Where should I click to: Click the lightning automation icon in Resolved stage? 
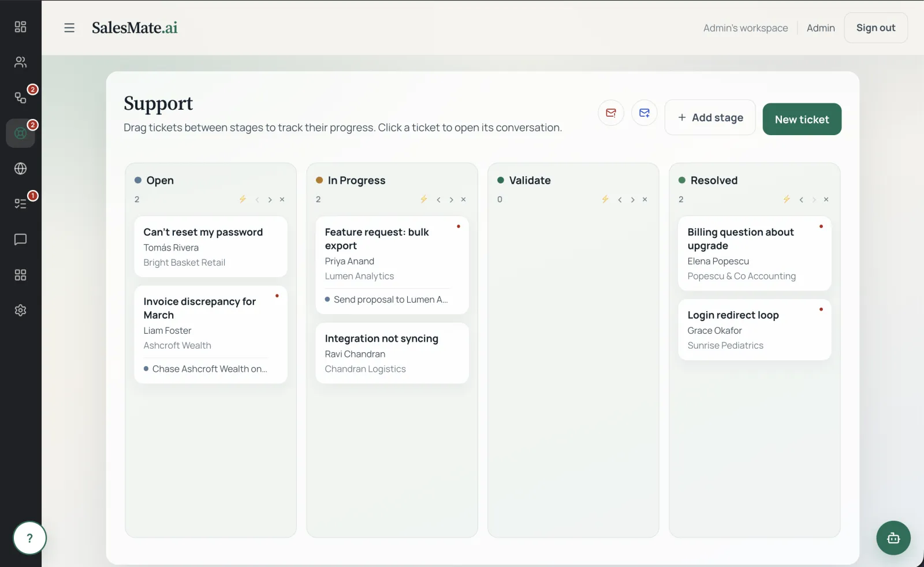coord(787,199)
